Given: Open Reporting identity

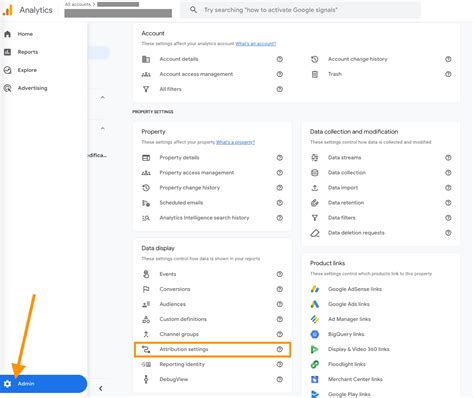Looking at the screenshot, I should tap(182, 364).
